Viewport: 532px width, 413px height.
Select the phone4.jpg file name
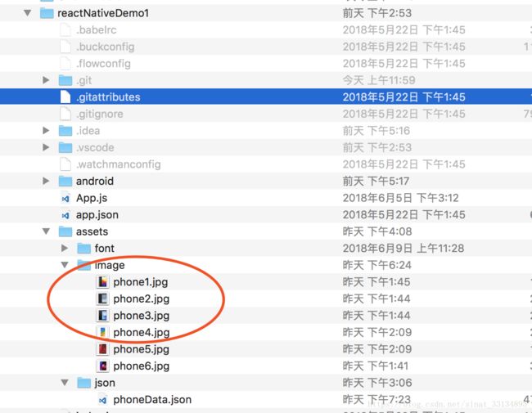[x=141, y=332]
